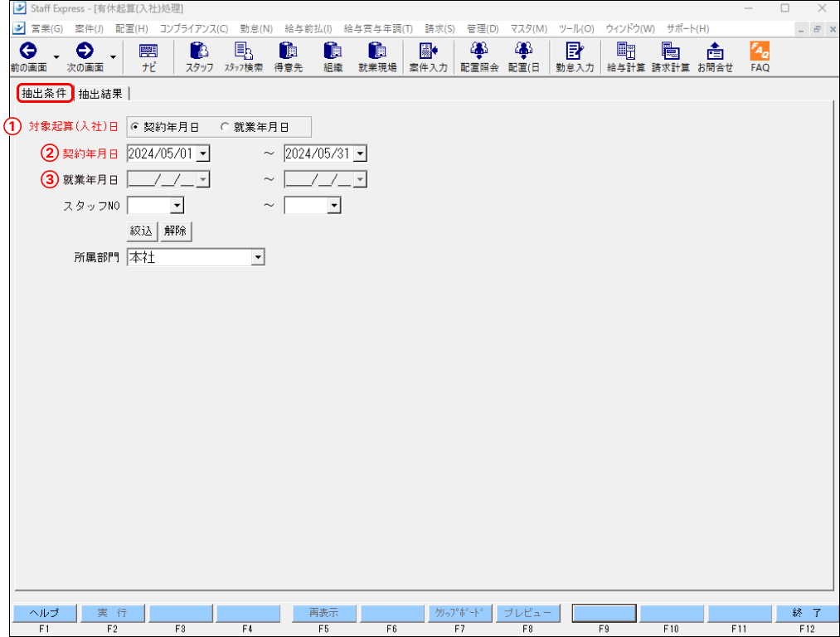Click the 終了 F12 button
The image size is (840, 637).
coord(807,613)
